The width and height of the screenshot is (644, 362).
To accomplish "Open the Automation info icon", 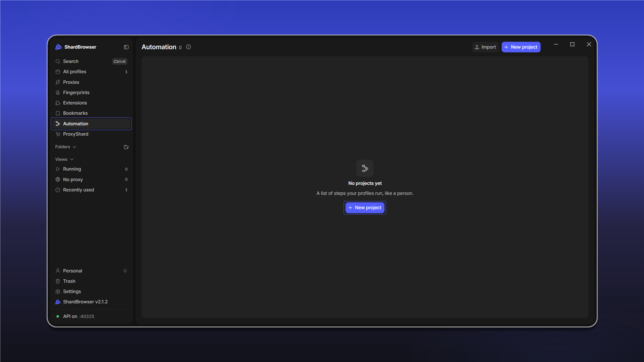I will (x=189, y=47).
